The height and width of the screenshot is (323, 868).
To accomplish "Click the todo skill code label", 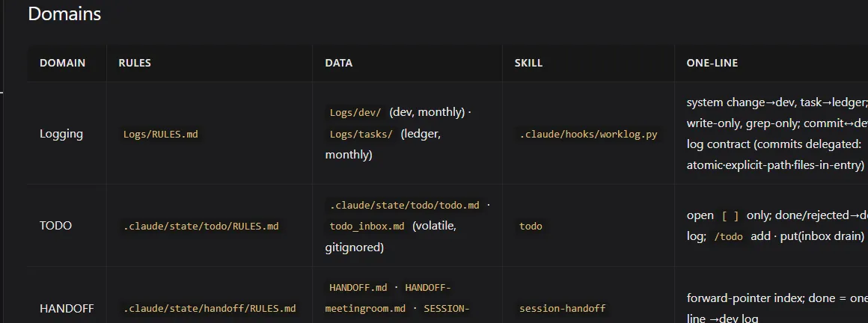I will click(531, 226).
